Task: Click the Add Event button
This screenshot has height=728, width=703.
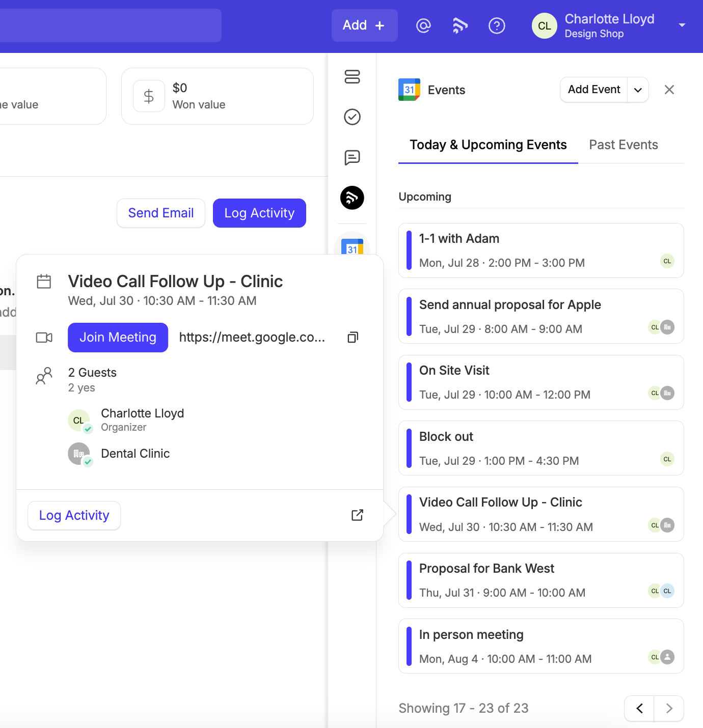Action: pos(594,90)
